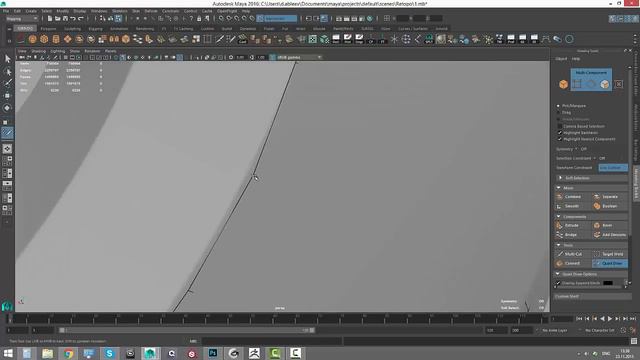
Task: Click the Extrude button
Action: click(573, 225)
